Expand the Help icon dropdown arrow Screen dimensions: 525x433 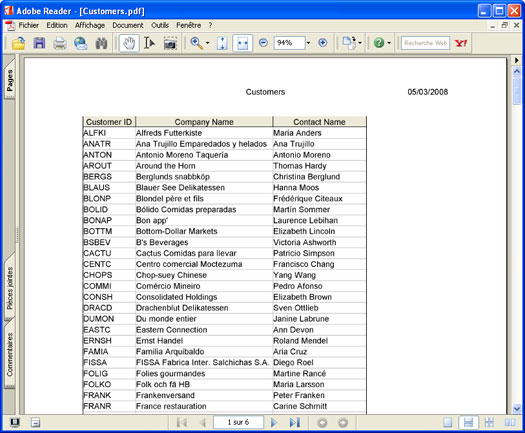pos(389,43)
